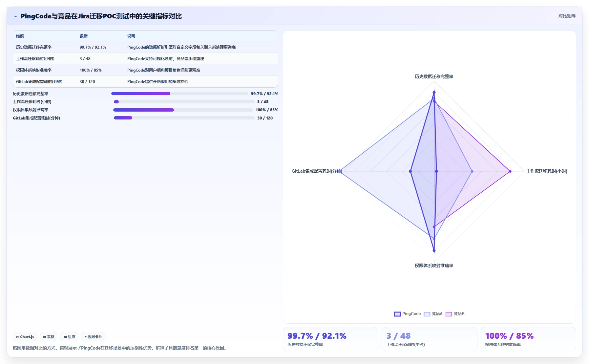Image resolution: width=589 pixels, height=364 pixels.
Task: Click the 竞品A legend color box
Action: coord(427,314)
